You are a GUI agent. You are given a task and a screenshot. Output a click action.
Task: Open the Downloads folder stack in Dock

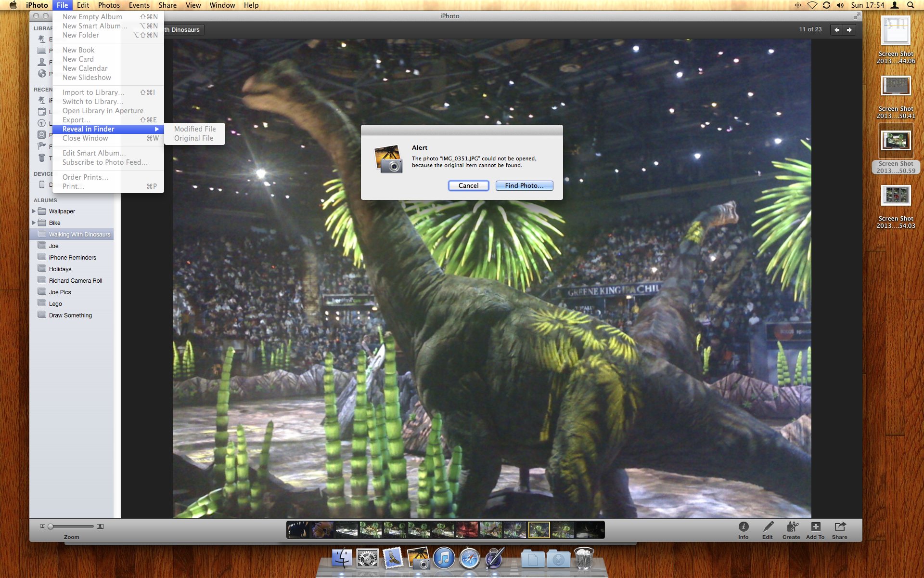click(558, 559)
